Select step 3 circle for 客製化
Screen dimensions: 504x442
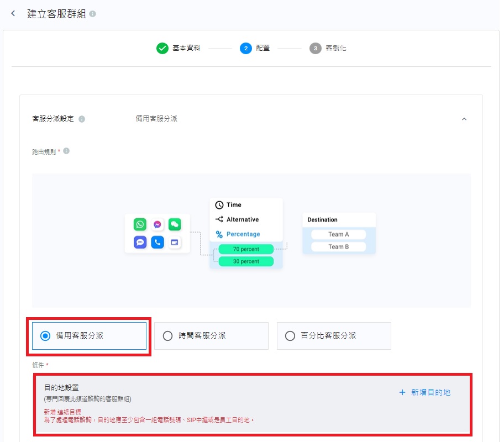coord(316,48)
